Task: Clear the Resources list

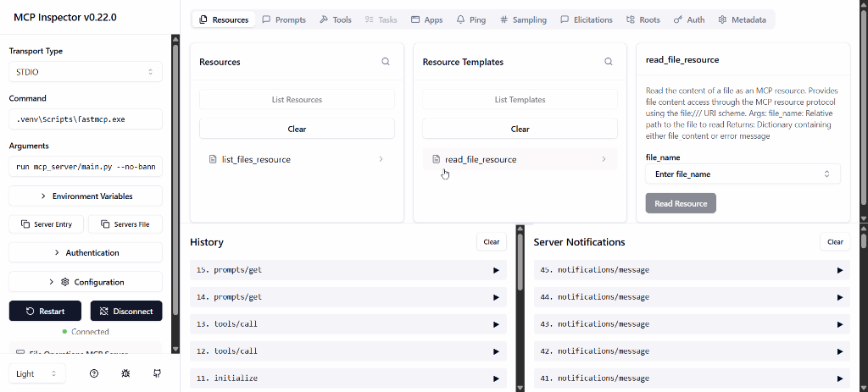Action: (297, 129)
